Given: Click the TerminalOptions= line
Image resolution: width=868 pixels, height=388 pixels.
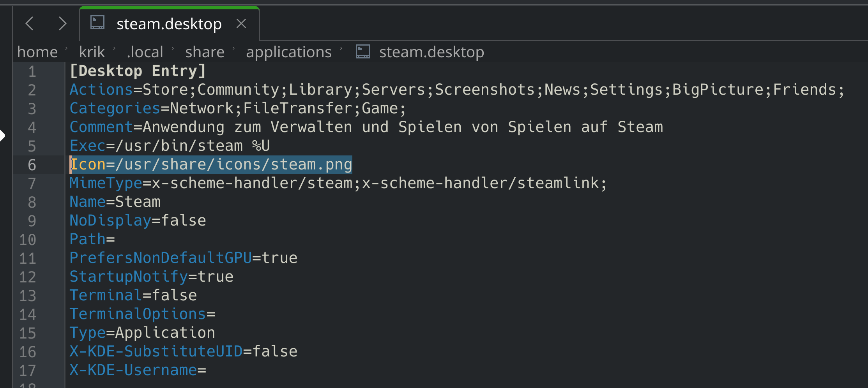Looking at the screenshot, I should (x=142, y=314).
